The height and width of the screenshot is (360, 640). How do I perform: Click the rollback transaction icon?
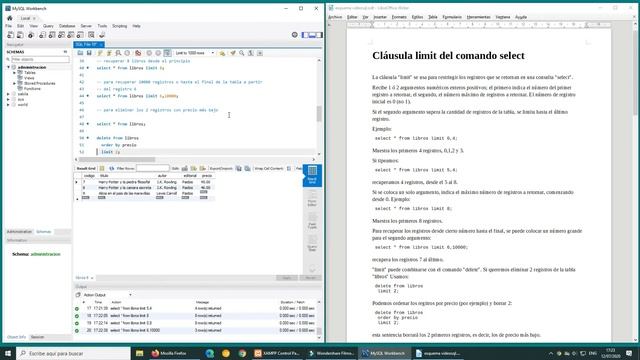click(x=158, y=53)
